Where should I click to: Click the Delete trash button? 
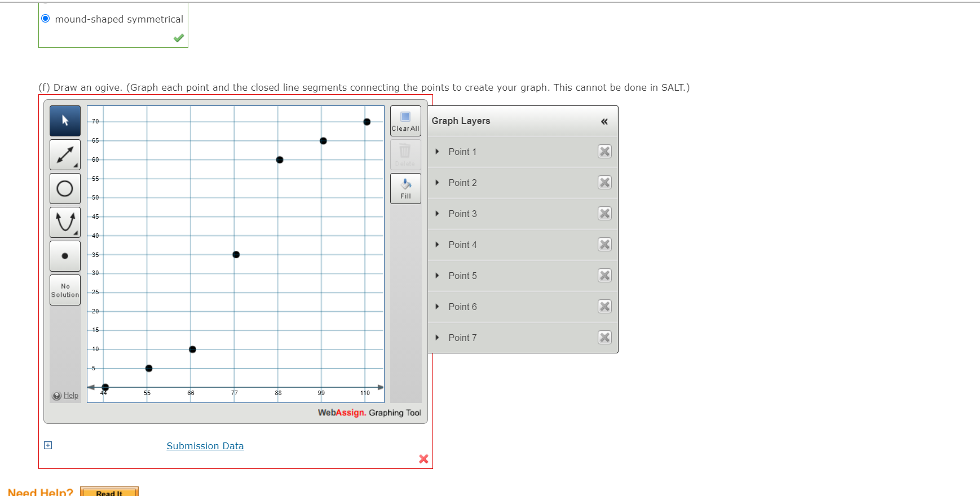(x=405, y=154)
